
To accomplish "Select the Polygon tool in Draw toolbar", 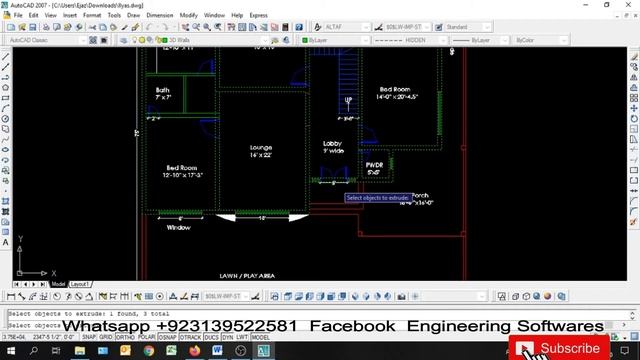I will tap(5, 88).
